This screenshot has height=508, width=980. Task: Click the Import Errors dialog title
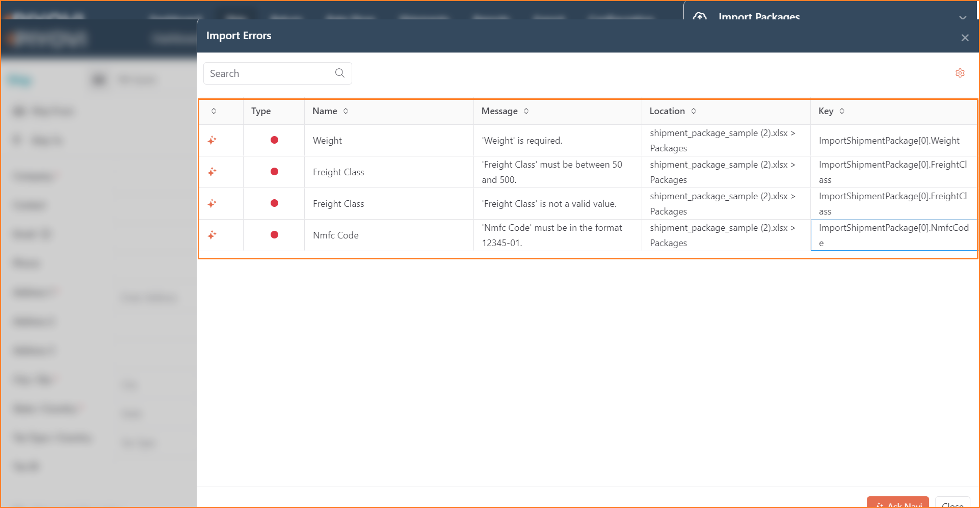click(x=239, y=36)
